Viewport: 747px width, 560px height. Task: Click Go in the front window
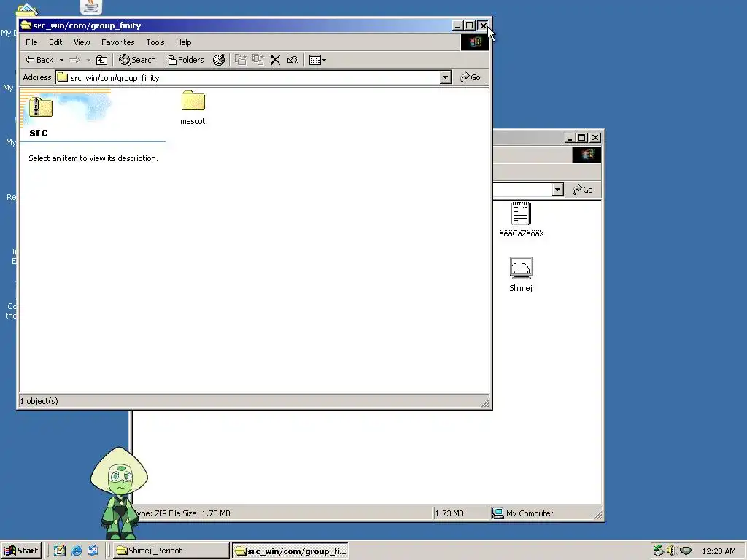click(x=471, y=77)
